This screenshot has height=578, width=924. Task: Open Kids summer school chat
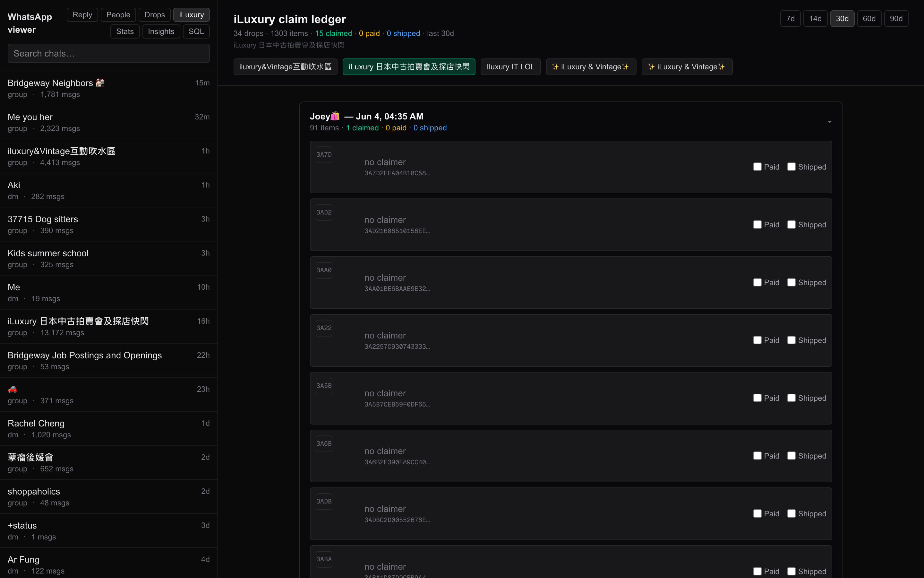point(109,258)
